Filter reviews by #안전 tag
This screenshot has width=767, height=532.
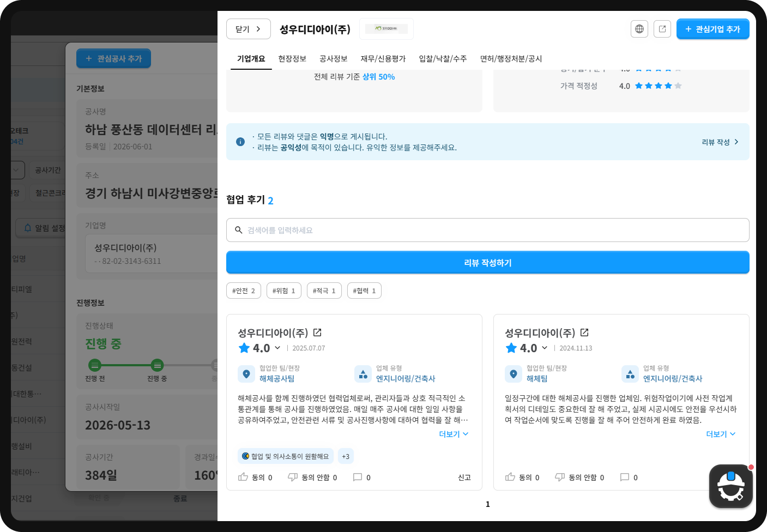[244, 291]
